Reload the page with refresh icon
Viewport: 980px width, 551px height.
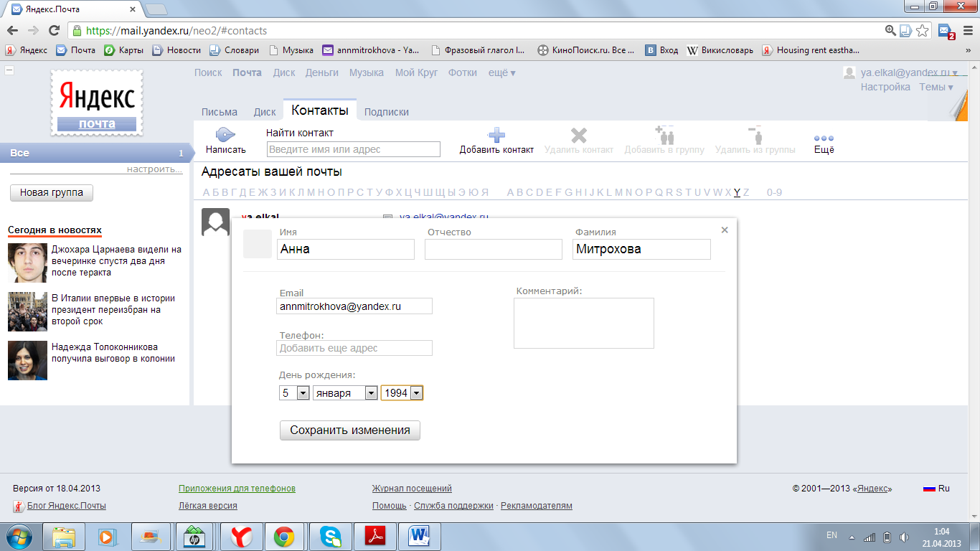(x=54, y=30)
